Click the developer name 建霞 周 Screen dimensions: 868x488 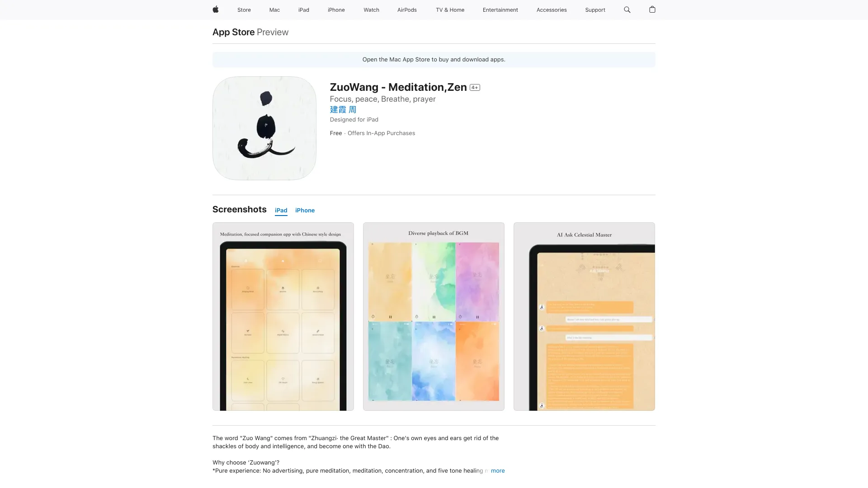pyautogui.click(x=343, y=110)
